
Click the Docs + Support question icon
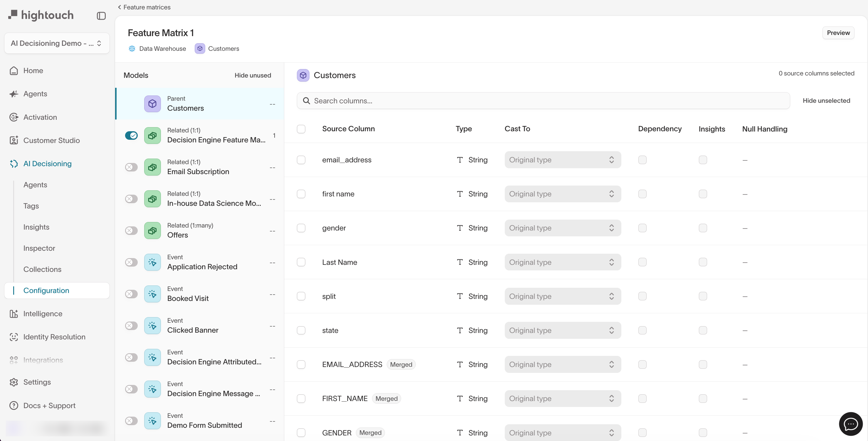(14, 405)
